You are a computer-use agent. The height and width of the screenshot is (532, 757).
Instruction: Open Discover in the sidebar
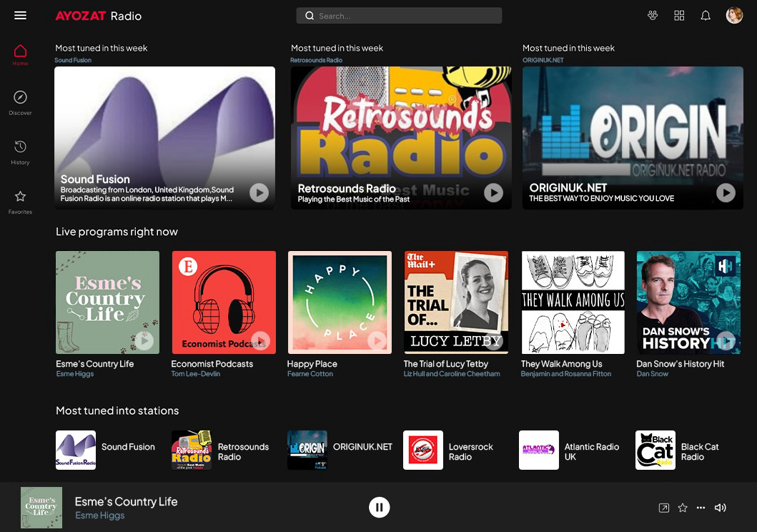(x=20, y=103)
